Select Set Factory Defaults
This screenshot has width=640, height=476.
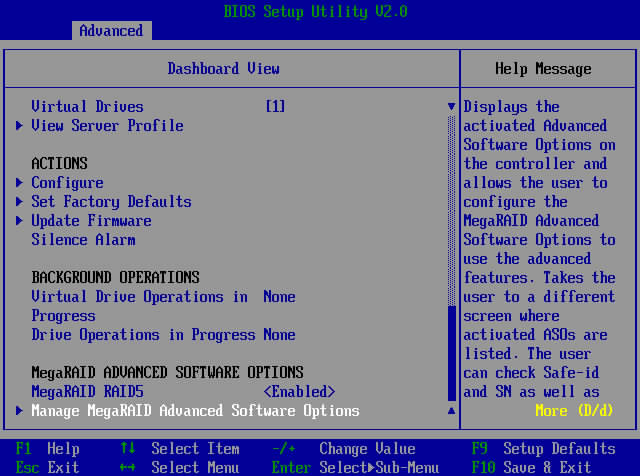coord(111,202)
